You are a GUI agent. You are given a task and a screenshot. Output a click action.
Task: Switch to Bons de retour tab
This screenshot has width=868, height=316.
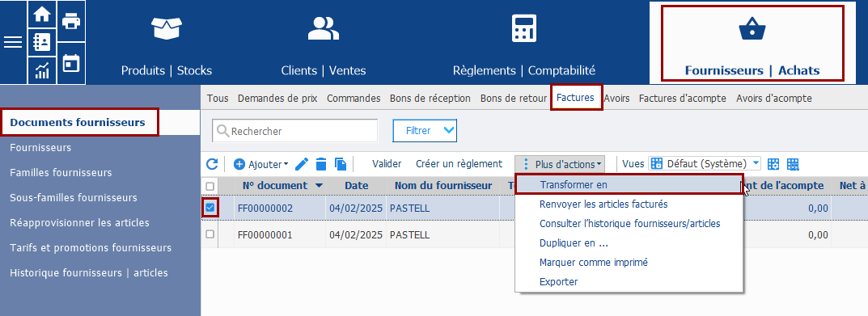tap(514, 99)
